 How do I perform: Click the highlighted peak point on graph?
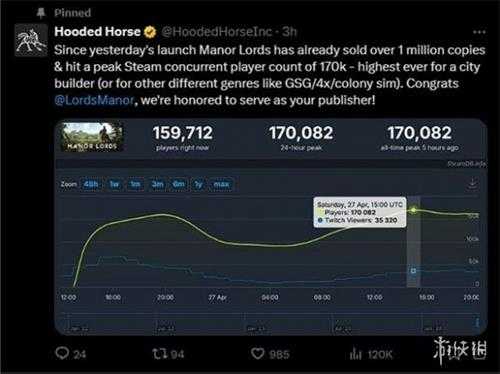click(x=413, y=210)
